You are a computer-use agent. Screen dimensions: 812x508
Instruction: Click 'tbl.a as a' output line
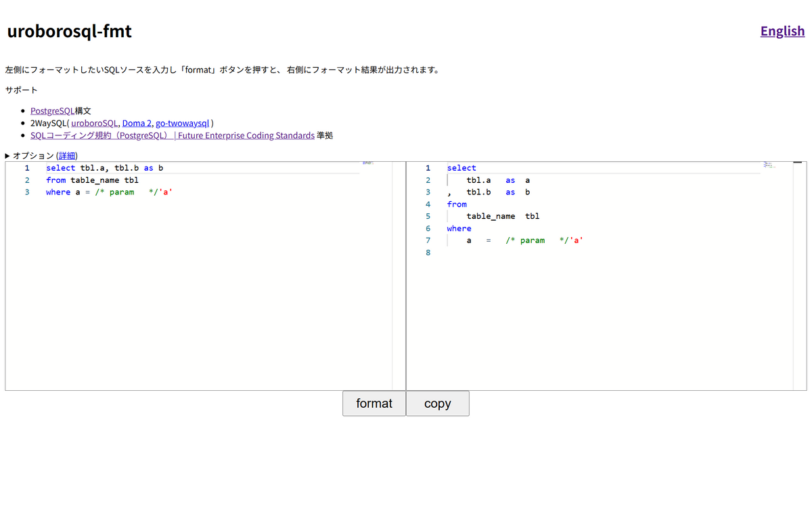click(x=498, y=180)
